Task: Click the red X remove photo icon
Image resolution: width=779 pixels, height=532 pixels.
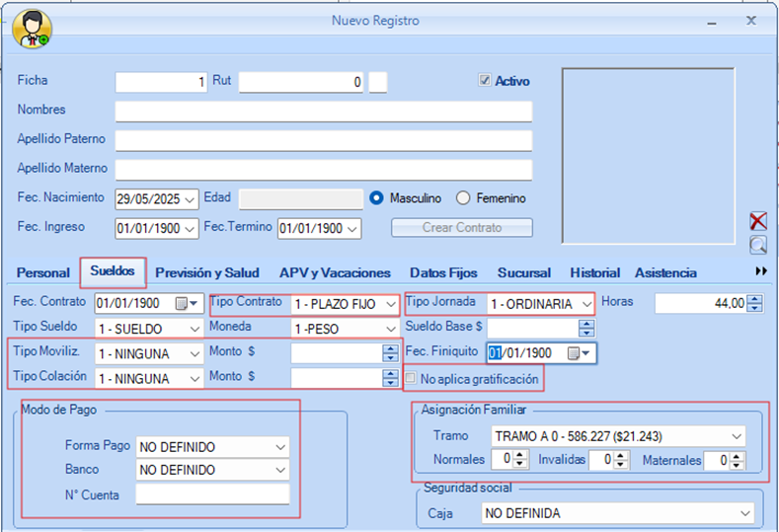Action: [757, 221]
